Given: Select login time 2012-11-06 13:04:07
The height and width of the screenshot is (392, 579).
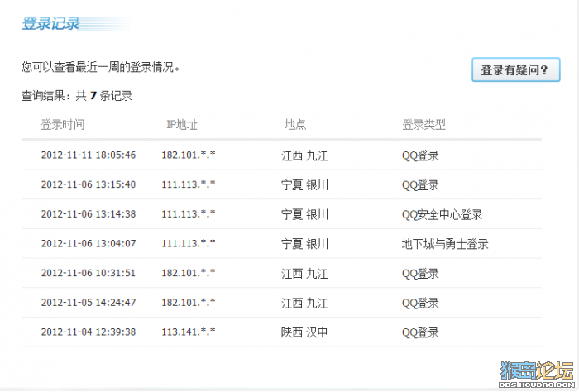Looking at the screenshot, I should tap(89, 244).
